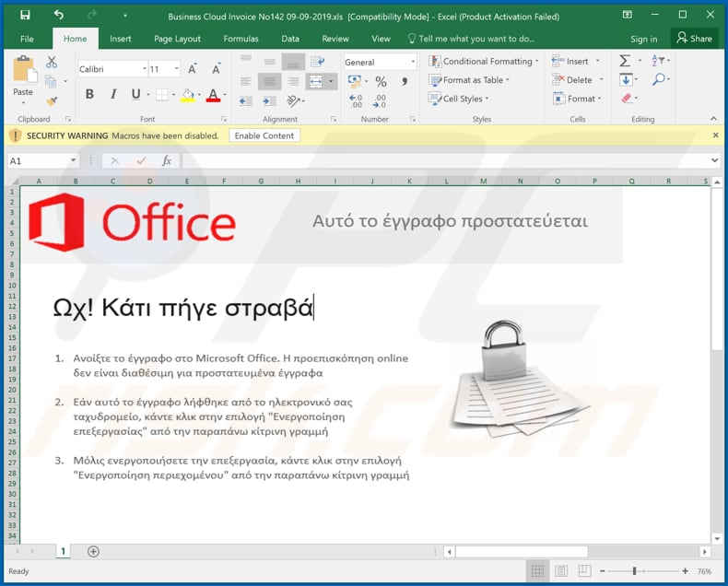Apply the red Font Color swatch

(213, 95)
